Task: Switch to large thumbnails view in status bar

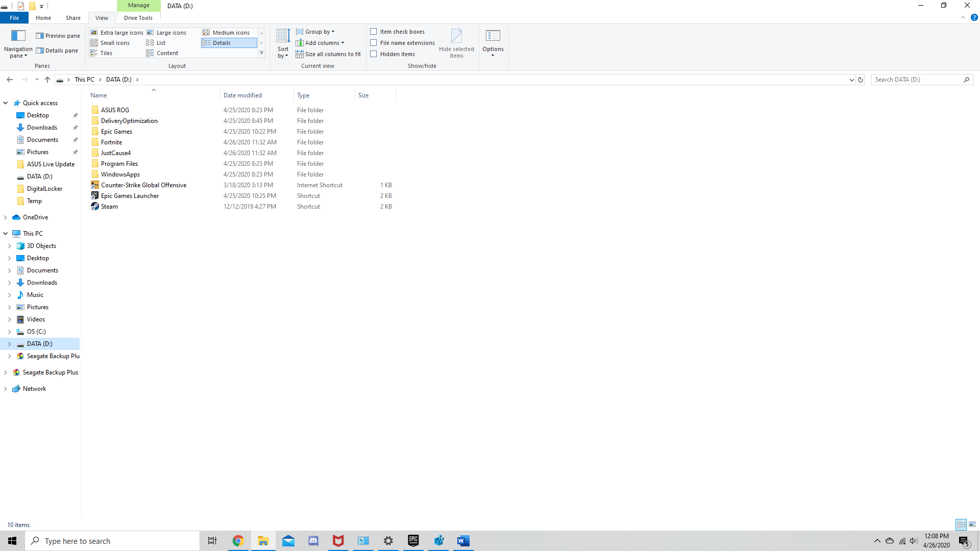Action: (972, 524)
